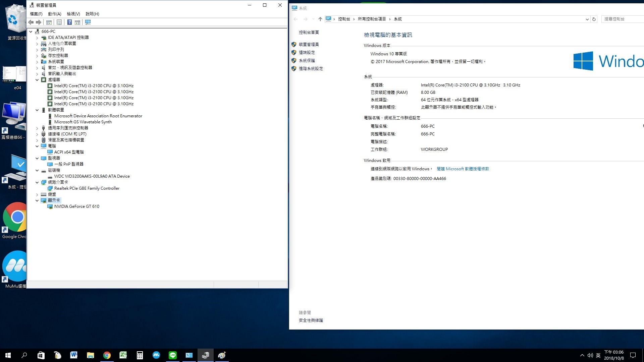Open Google Chrome desktop shortcut
Viewport: 644px width, 362px height.
click(14, 221)
